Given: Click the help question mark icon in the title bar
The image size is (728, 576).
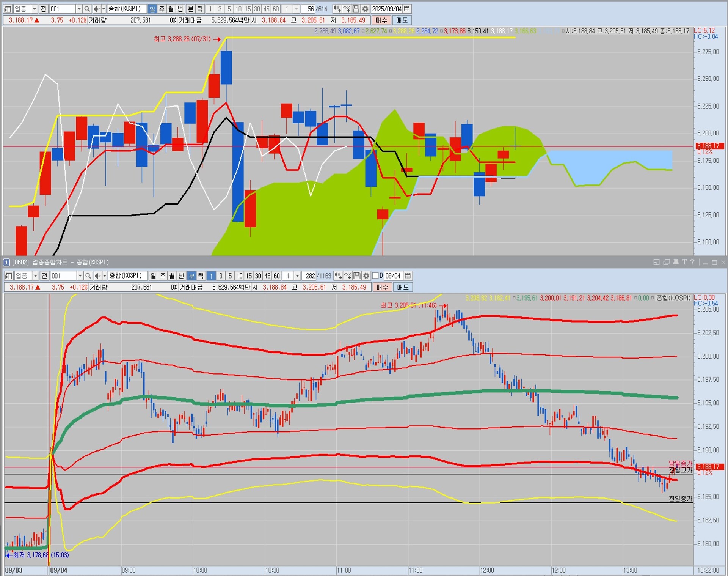Looking at the screenshot, I should pos(692,262).
